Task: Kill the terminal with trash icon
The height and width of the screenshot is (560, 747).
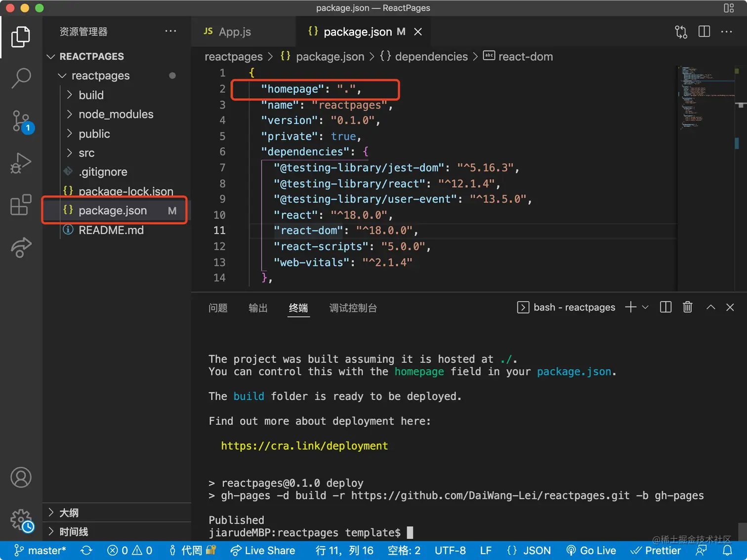Action: click(687, 307)
